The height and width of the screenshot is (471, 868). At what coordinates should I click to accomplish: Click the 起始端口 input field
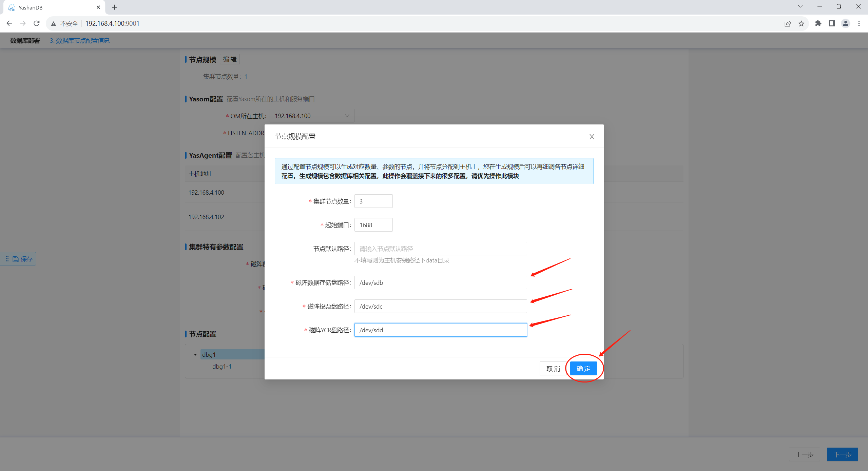pyautogui.click(x=373, y=225)
